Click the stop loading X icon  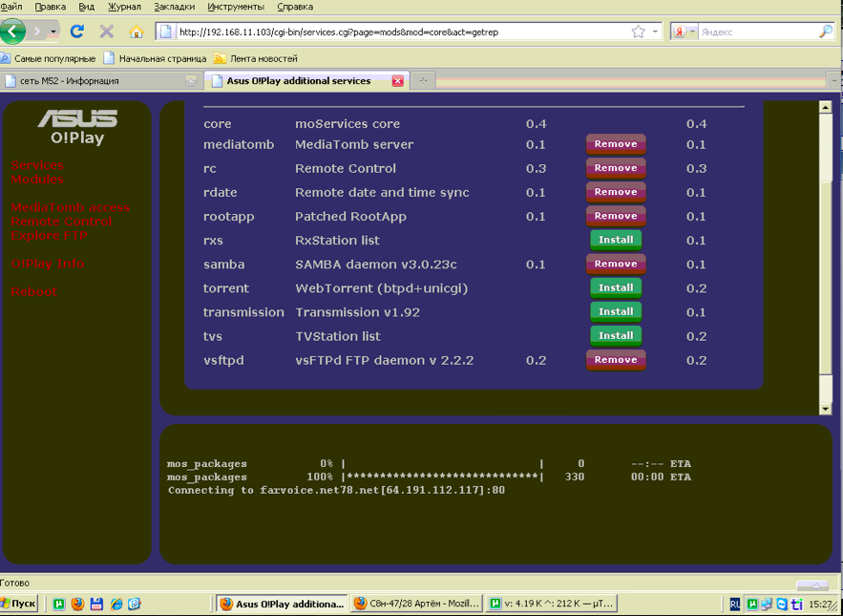point(107,32)
